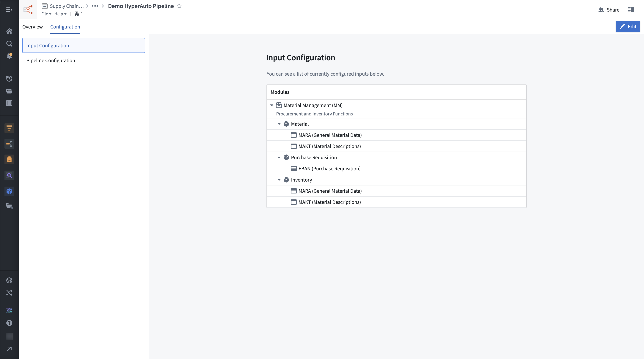This screenshot has width=644, height=359.
Task: Open the pipeline branching app icon
Action: 9,144
